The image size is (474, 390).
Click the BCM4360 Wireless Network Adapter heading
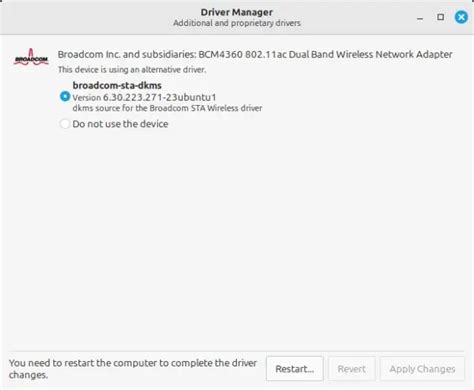(255, 54)
